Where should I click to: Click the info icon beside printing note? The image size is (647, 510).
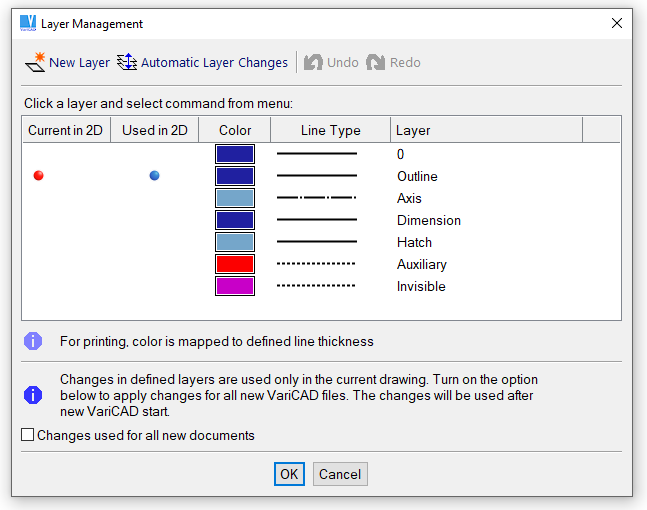(33, 341)
